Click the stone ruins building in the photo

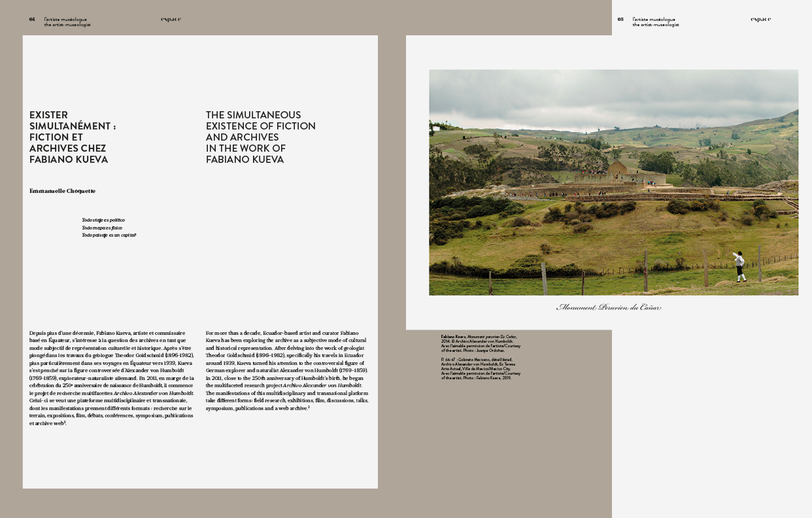tap(617, 170)
